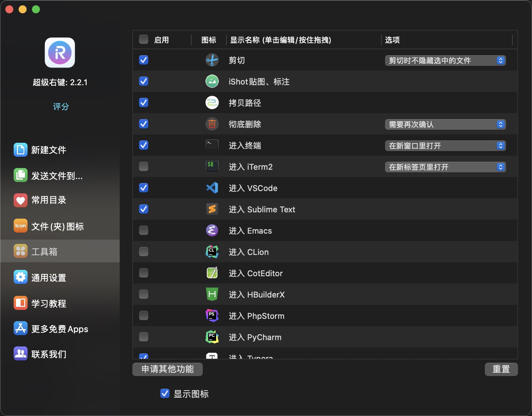Screen dimensions: 532x416
Task: Click the Sublime Text icon
Action: coord(212,209)
